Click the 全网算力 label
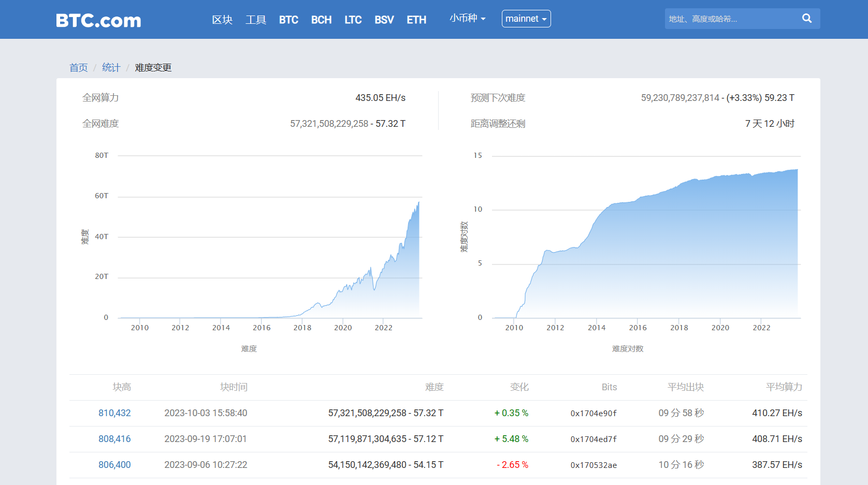 [100, 98]
